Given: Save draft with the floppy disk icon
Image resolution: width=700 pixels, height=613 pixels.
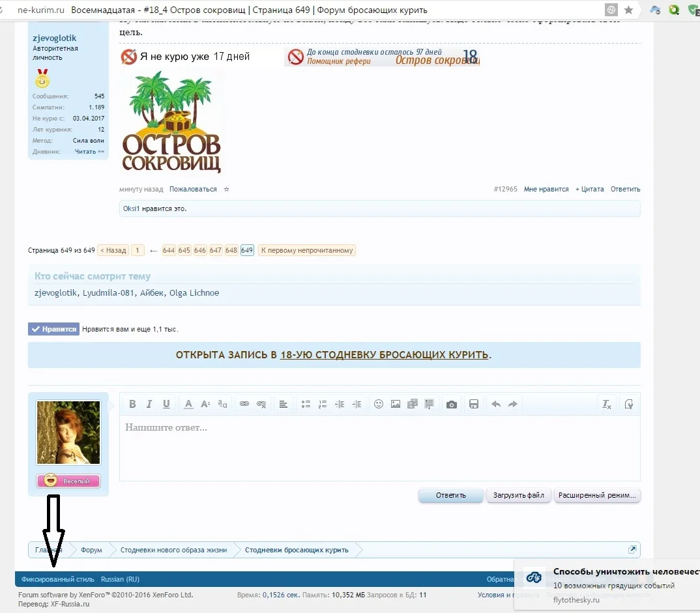Looking at the screenshot, I should point(474,404).
